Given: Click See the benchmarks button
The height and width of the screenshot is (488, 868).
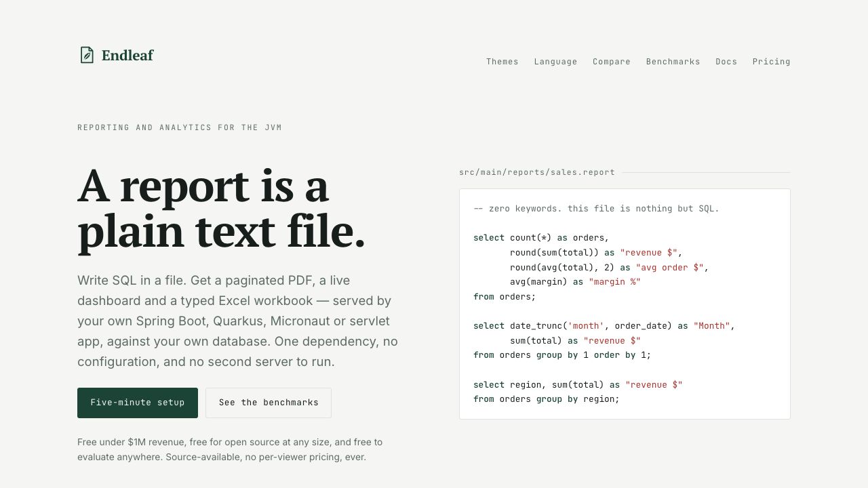Looking at the screenshot, I should [269, 403].
